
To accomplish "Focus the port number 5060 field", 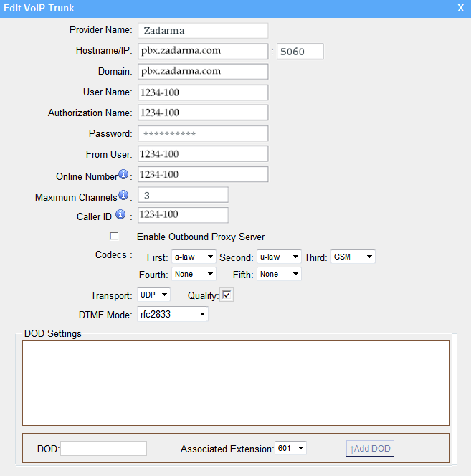I will point(300,51).
